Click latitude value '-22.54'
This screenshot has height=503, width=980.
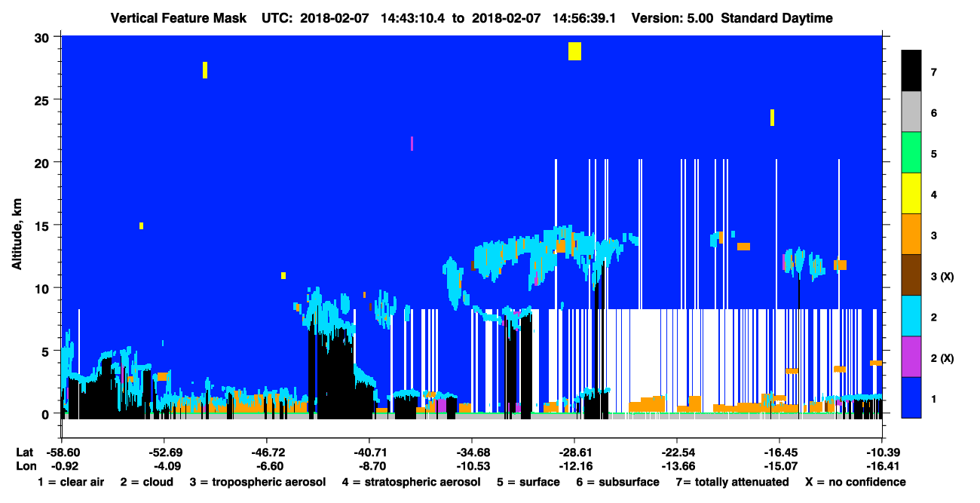tap(677, 452)
